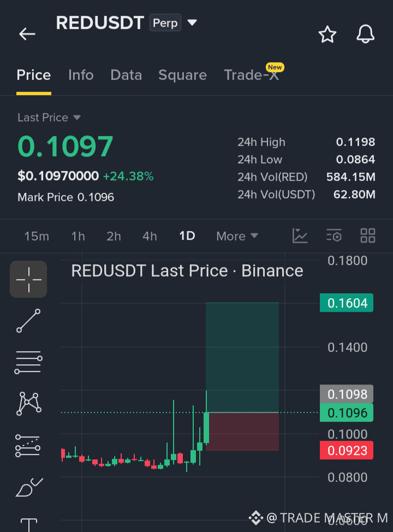Click the red loss zone on chart
This screenshot has height=532, width=393.
pos(243,431)
